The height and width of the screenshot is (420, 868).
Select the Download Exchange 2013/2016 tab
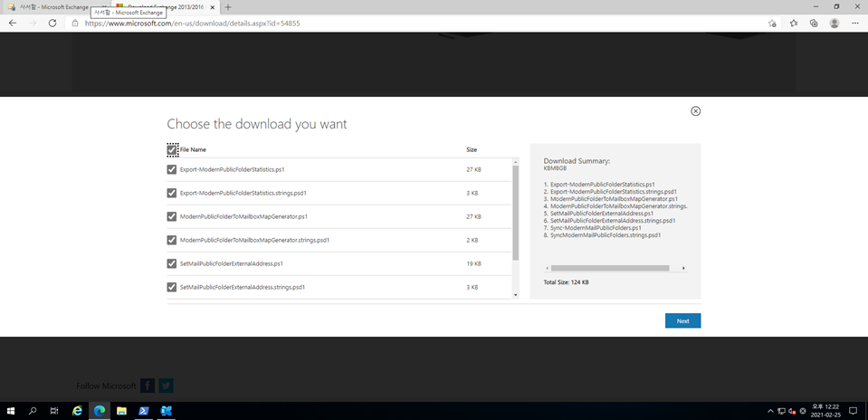coord(166,7)
